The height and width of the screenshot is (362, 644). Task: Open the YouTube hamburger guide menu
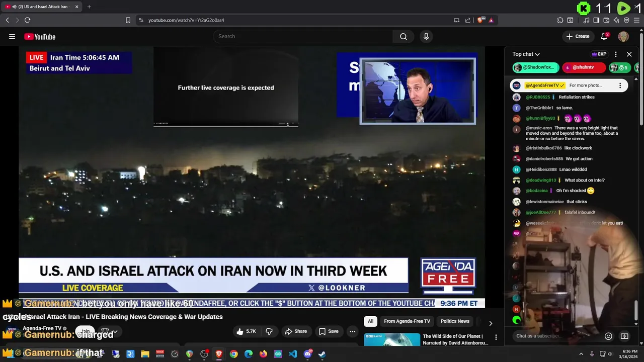12,36
